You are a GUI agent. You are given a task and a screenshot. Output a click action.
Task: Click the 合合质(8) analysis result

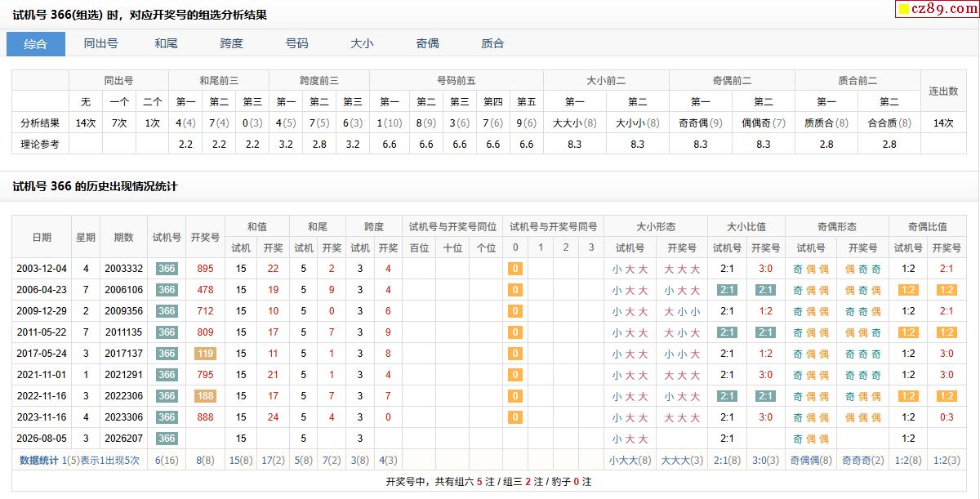click(889, 123)
